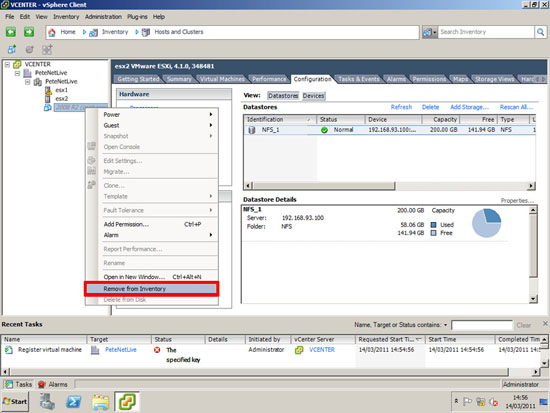The image size is (550, 413).
Task: Click the Alarms status bar button
Action: tap(53, 385)
